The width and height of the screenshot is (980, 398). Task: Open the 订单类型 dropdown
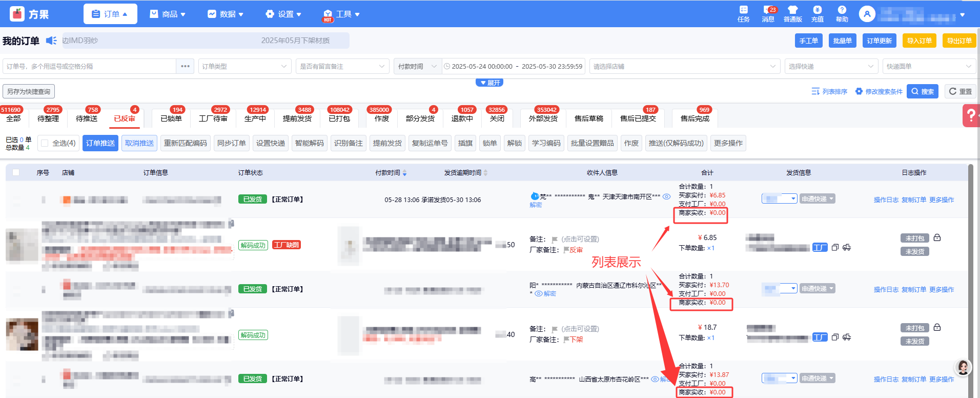[x=244, y=66]
